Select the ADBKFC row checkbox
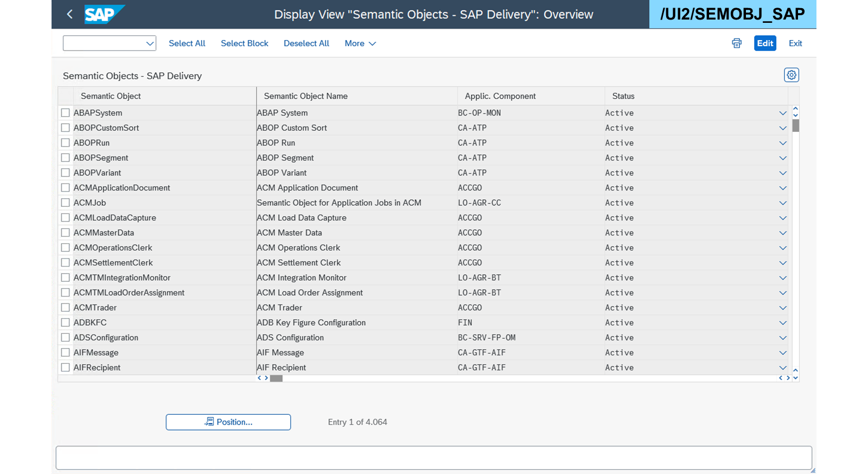Viewport: 868px width, 474px height. [x=66, y=323]
